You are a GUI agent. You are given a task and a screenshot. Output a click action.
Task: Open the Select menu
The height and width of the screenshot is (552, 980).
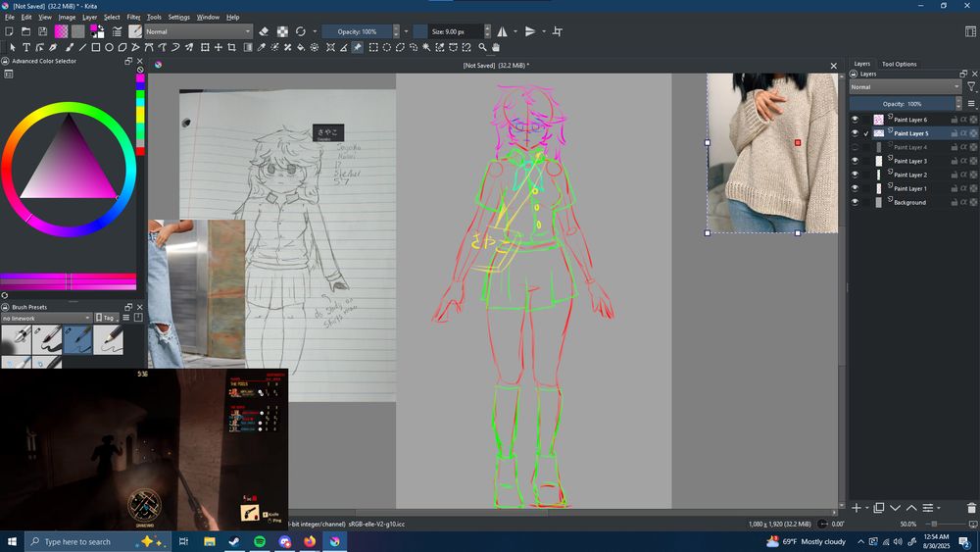112,17
